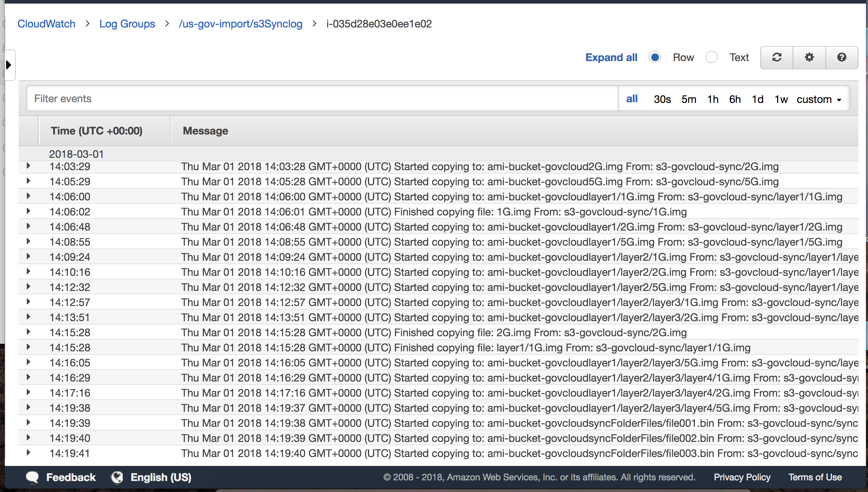Expand the 14:15:28 Finished copying 2G.img row

pyautogui.click(x=28, y=332)
